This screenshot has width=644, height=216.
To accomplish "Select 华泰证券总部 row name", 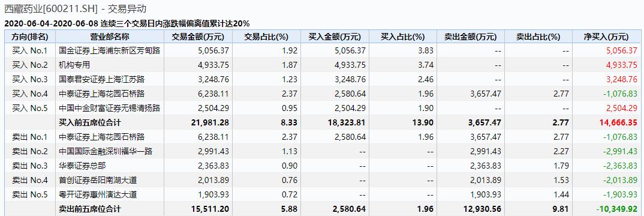I will pos(82,166).
